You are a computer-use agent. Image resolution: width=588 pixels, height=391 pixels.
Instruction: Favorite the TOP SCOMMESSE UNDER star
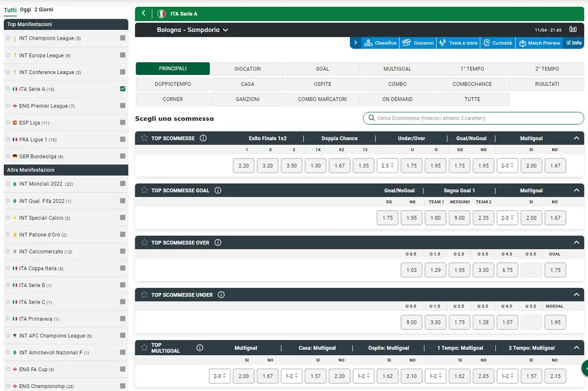click(144, 295)
